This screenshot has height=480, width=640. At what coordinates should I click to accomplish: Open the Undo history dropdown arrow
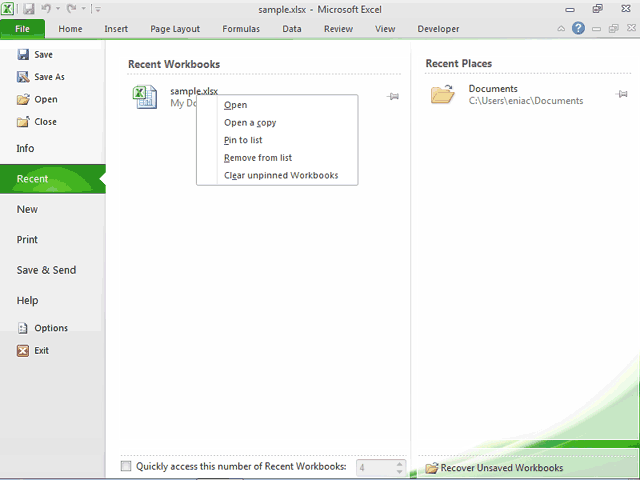pyautogui.click(x=58, y=9)
